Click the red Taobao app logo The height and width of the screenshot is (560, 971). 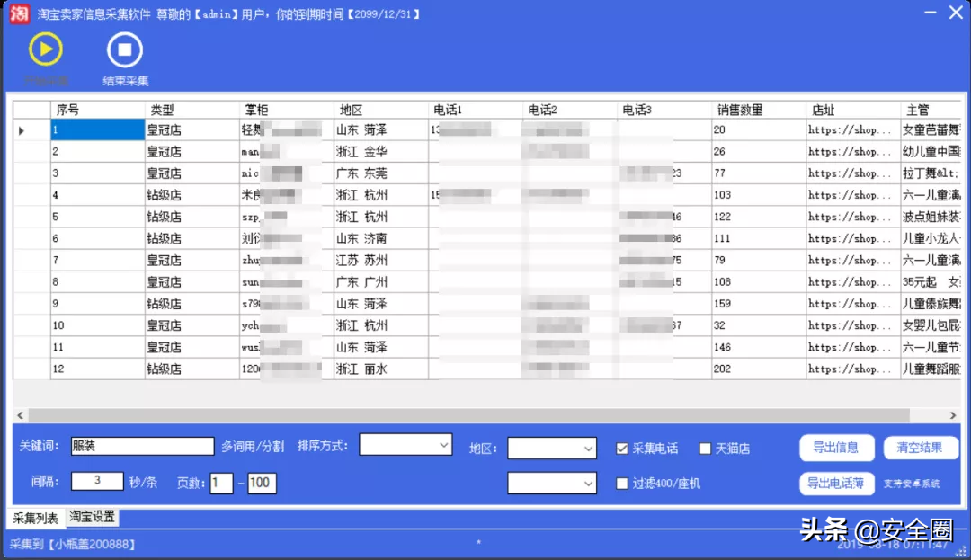19,13
